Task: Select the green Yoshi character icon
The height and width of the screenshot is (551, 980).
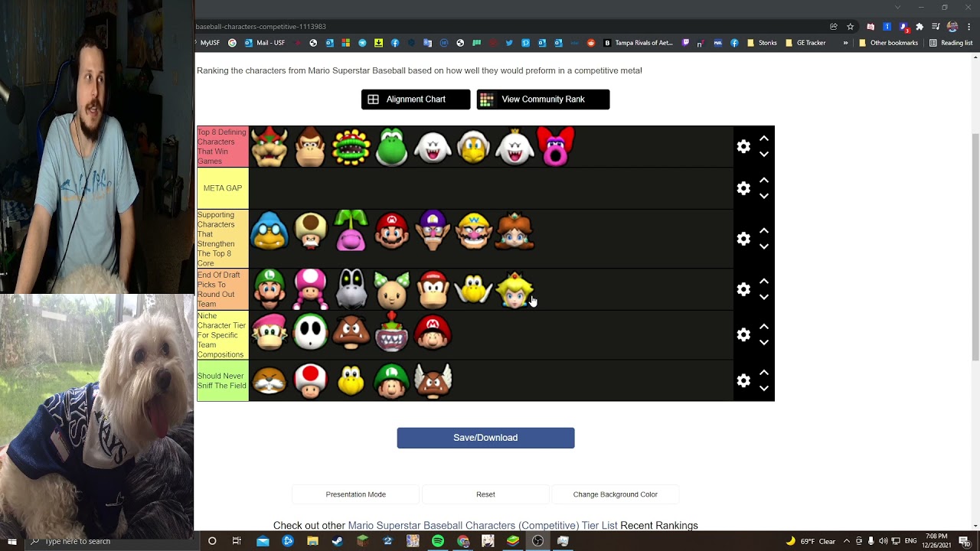Action: (392, 147)
